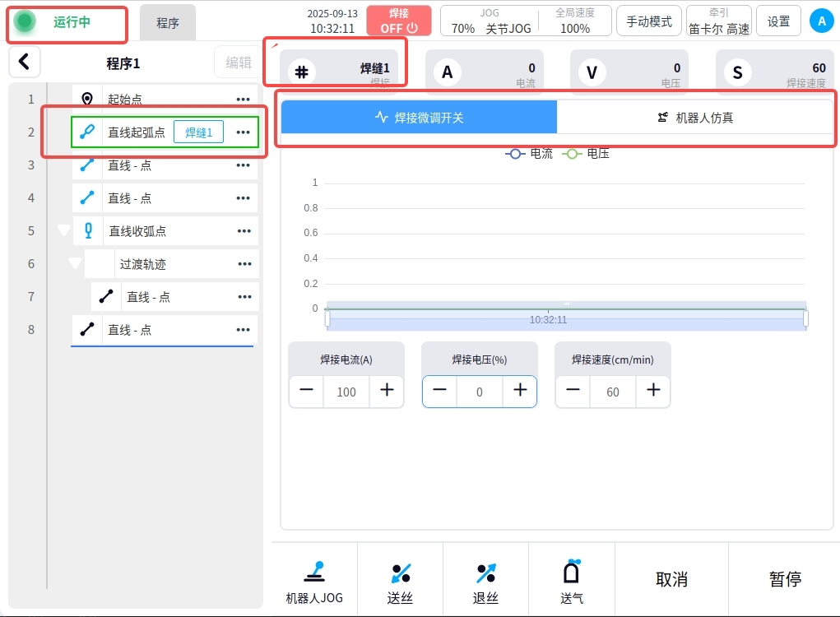
Task: Switch to the 机器人仿真 tab
Action: click(x=695, y=117)
